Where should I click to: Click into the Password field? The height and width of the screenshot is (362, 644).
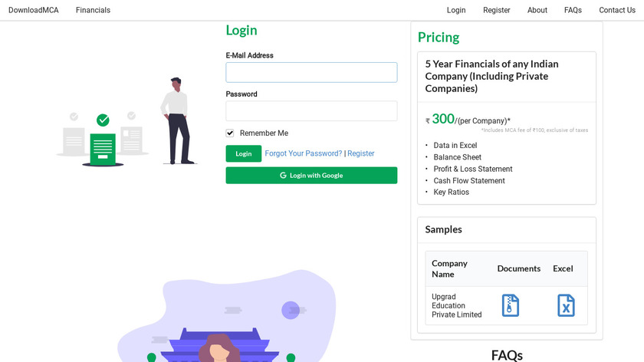click(311, 111)
